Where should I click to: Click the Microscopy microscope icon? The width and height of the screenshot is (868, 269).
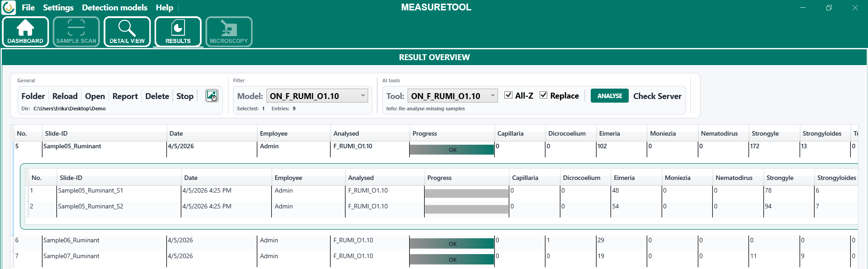coord(229,31)
